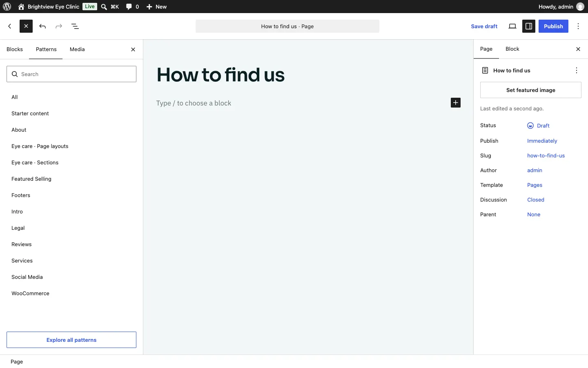Change Discussion setting from Closed
The height and width of the screenshot is (368, 588).
click(536, 200)
